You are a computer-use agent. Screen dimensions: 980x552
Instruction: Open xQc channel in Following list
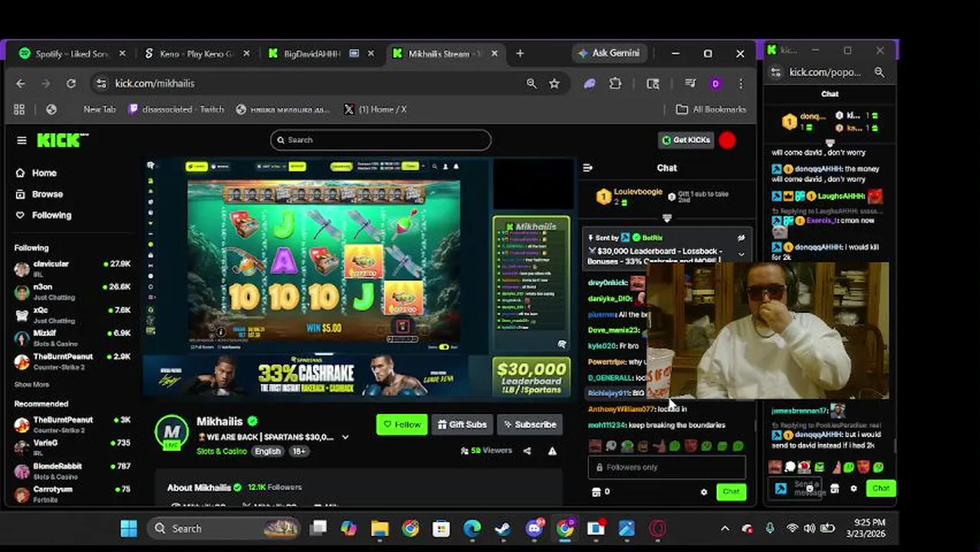click(x=72, y=315)
